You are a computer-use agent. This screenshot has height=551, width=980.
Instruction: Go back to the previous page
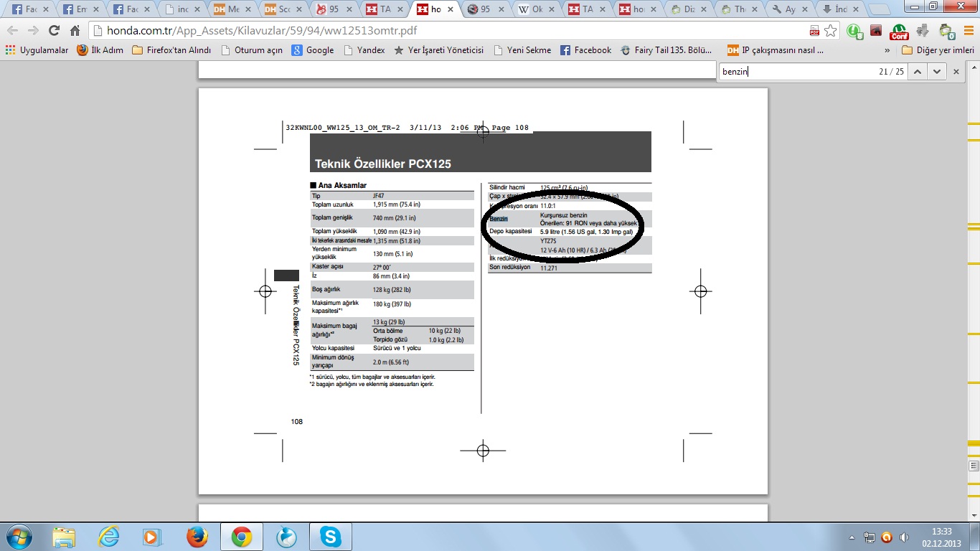click(x=13, y=31)
